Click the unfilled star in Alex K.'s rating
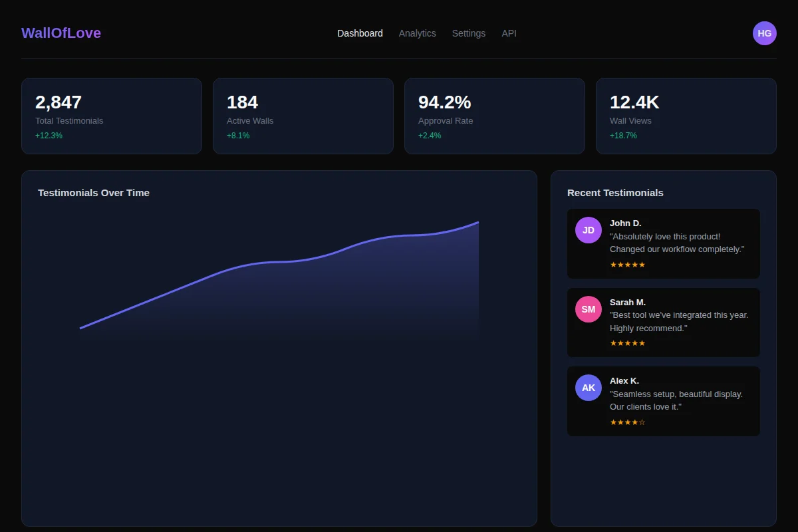Screen dimensions: 798x532 [643, 422]
